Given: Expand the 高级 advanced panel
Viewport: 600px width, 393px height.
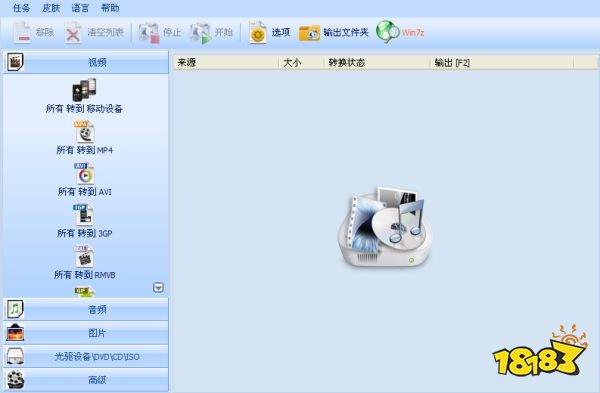Looking at the screenshot, I should [86, 380].
